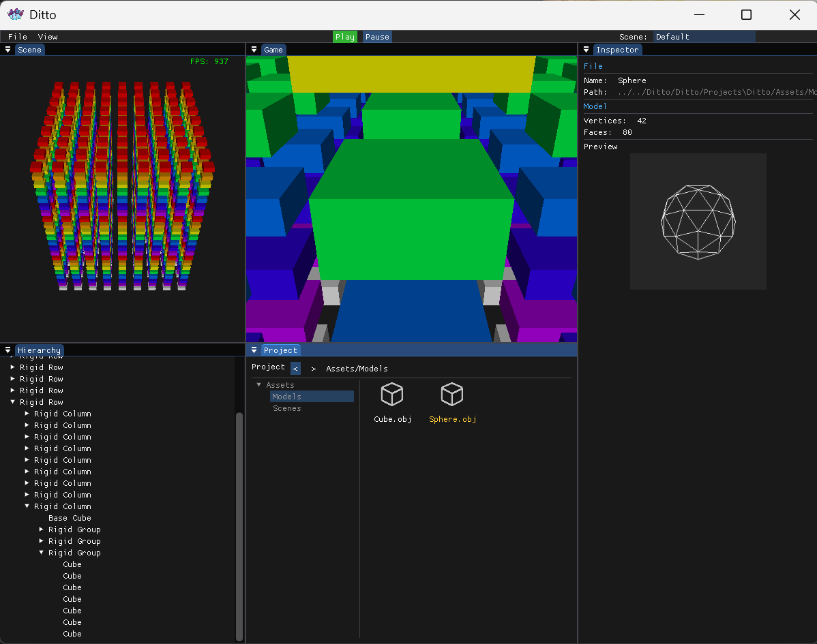Click the Faces value 80
The image size is (817, 644).
pyautogui.click(x=627, y=132)
